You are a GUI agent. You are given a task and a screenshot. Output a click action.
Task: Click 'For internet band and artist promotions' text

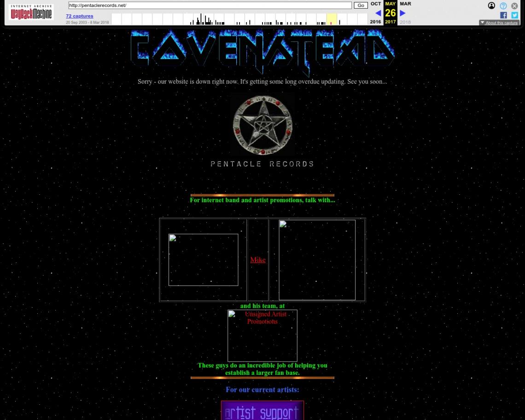[262, 200]
